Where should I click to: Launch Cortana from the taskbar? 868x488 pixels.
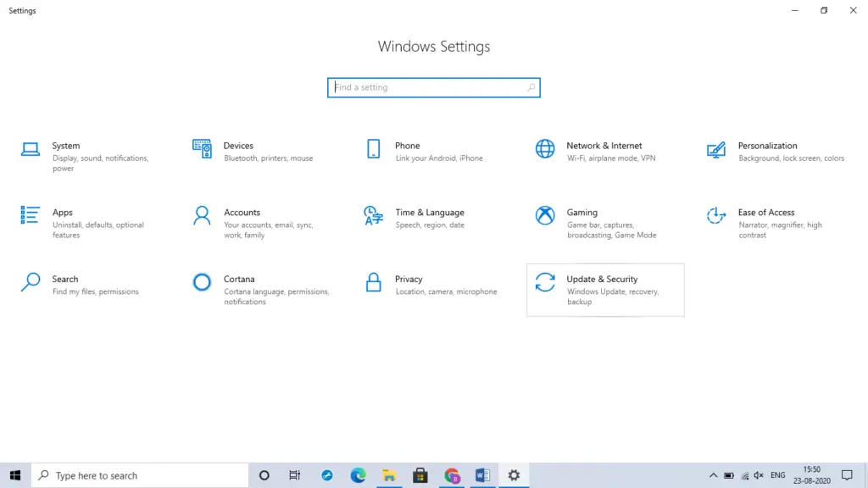coord(264,475)
